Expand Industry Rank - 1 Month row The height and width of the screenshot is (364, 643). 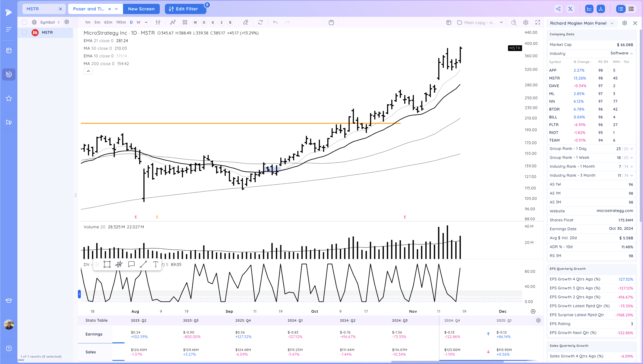[x=632, y=167]
